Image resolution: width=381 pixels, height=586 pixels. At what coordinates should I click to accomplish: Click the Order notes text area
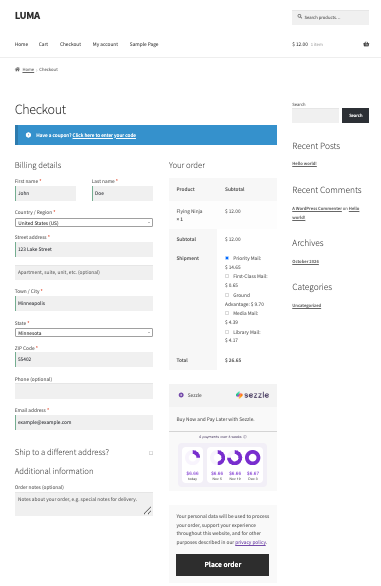84,504
